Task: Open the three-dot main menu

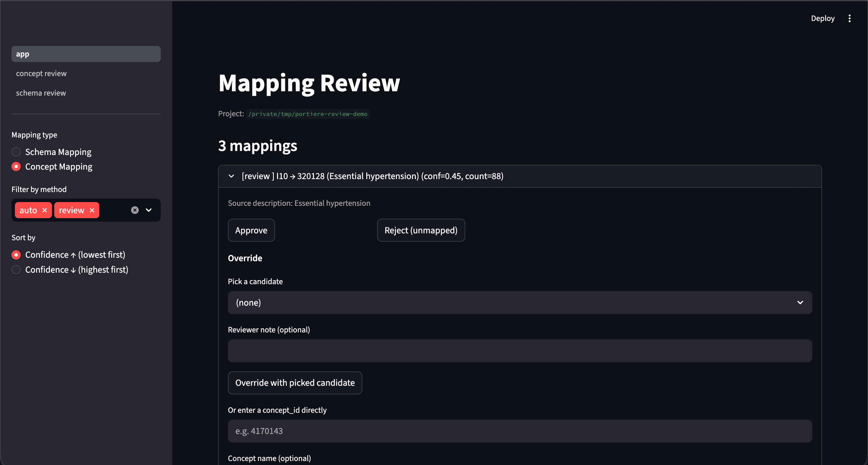Action: (849, 19)
